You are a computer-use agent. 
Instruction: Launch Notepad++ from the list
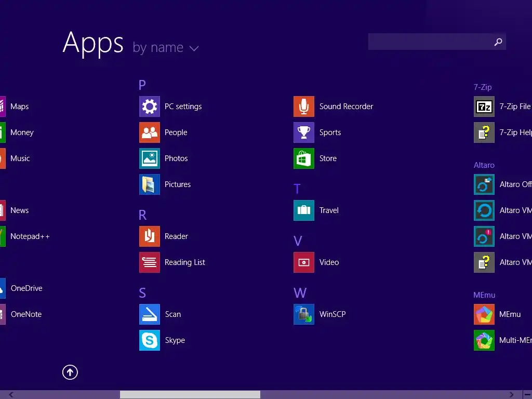pyautogui.click(x=30, y=236)
